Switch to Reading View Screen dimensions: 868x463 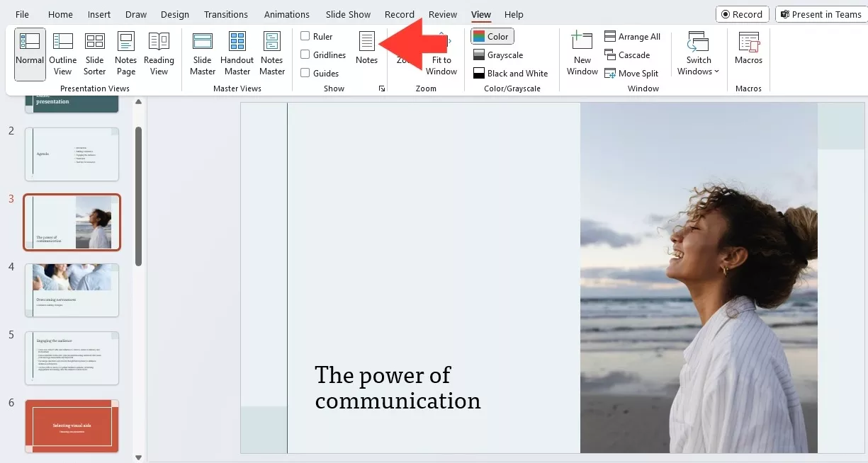[x=159, y=53]
